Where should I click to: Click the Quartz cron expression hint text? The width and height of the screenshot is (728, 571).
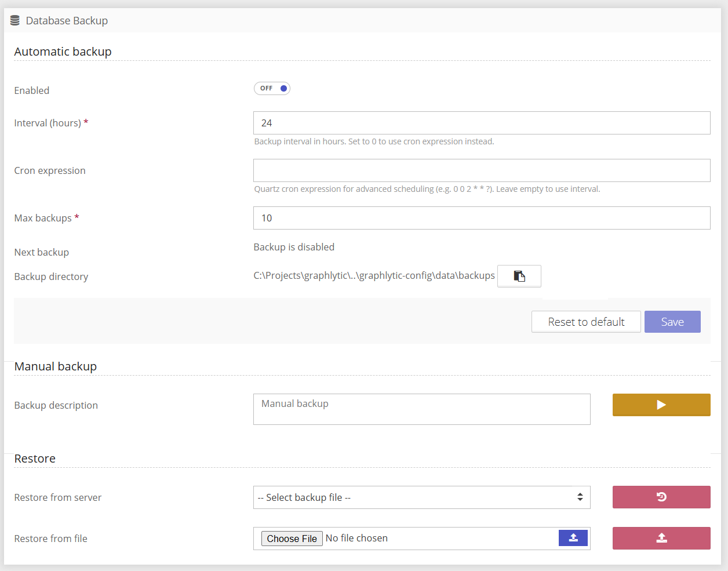[427, 189]
